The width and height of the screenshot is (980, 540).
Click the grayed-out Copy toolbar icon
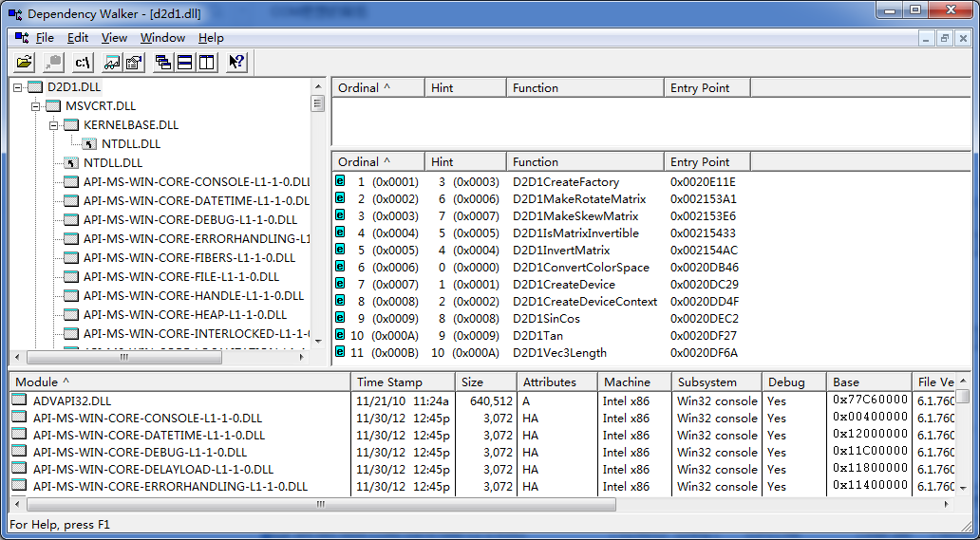54,62
